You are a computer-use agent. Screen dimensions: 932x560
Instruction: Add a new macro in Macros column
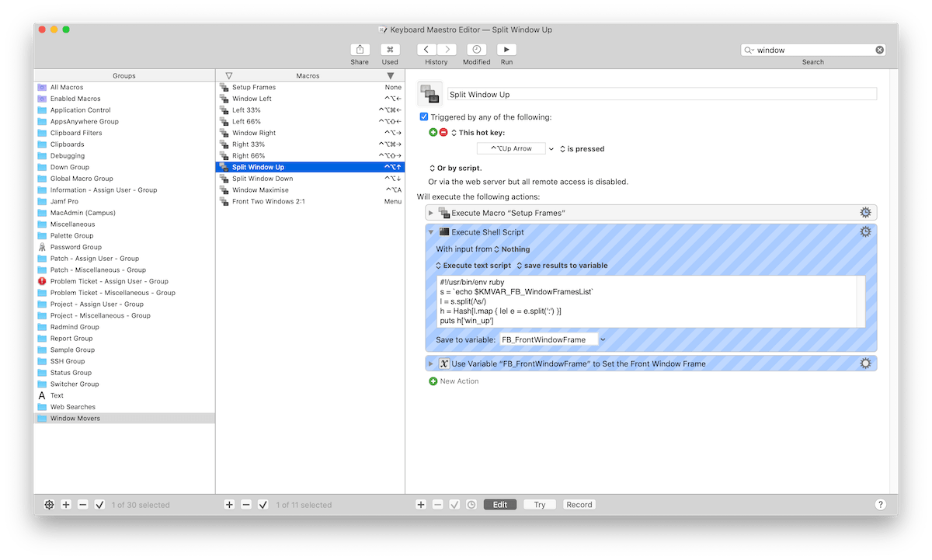click(229, 505)
